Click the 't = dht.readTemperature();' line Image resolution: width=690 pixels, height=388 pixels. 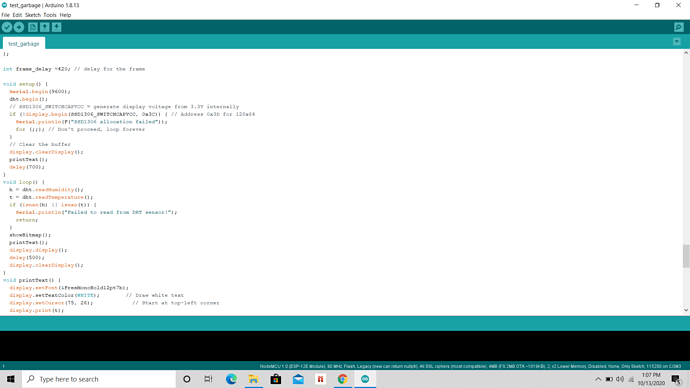51,197
